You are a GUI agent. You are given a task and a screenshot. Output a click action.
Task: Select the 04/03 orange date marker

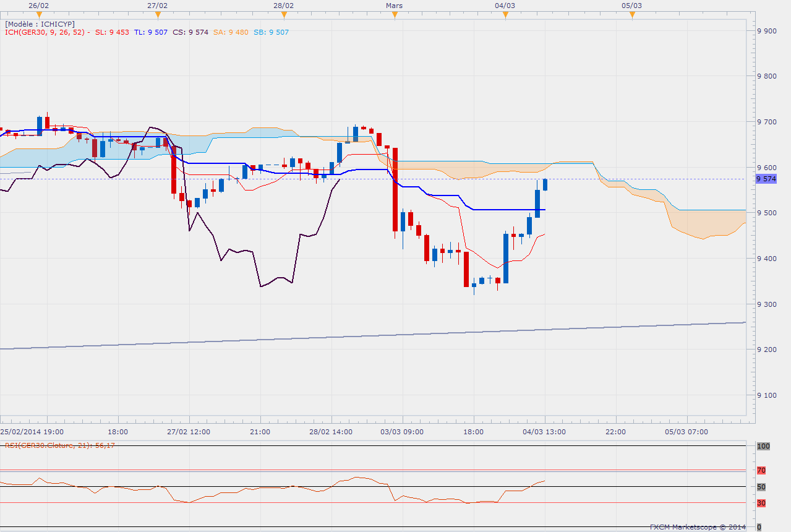click(505, 15)
